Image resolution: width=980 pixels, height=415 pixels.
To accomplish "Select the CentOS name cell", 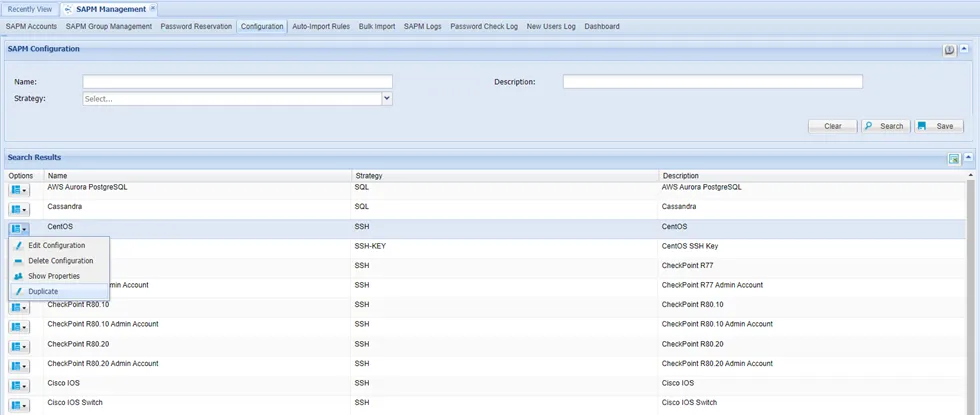I will point(60,226).
